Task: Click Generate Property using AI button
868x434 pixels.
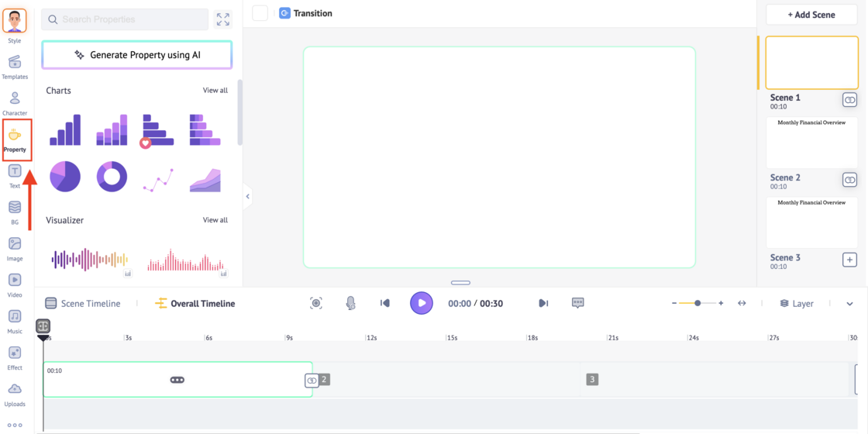Action: pos(137,55)
